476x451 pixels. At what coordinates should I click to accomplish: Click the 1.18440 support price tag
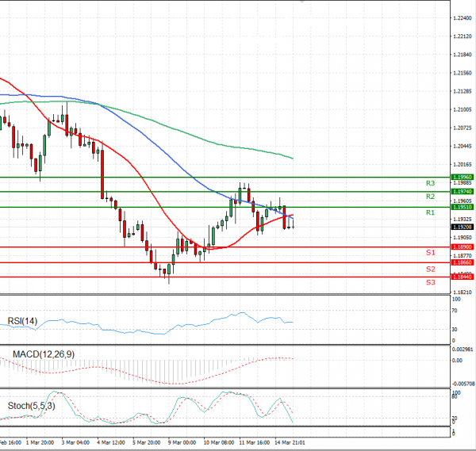coord(463,277)
